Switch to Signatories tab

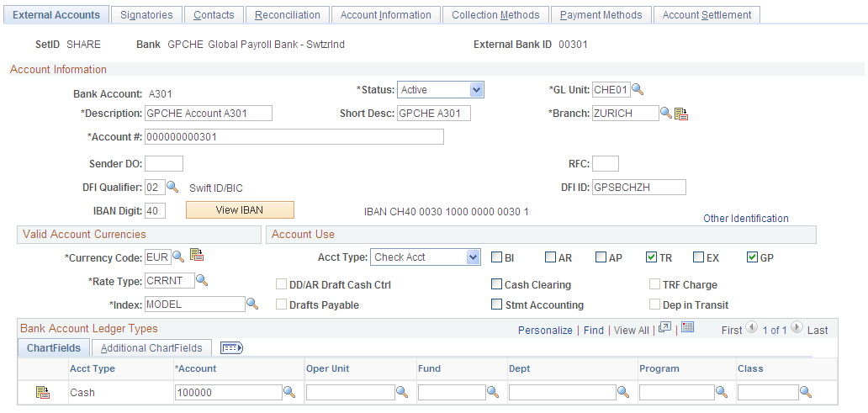(146, 15)
